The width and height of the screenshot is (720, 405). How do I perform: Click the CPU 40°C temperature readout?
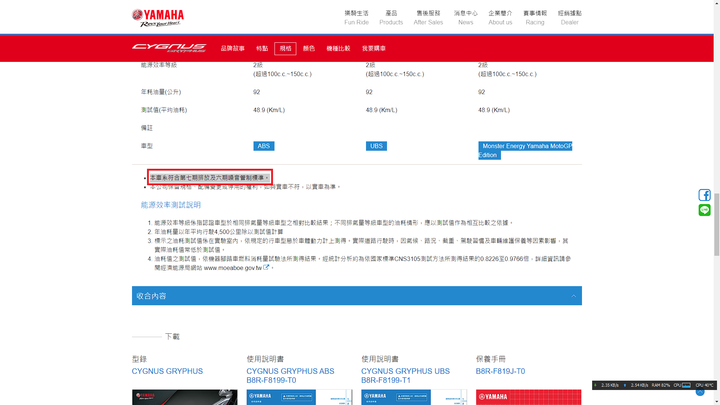tap(704, 385)
